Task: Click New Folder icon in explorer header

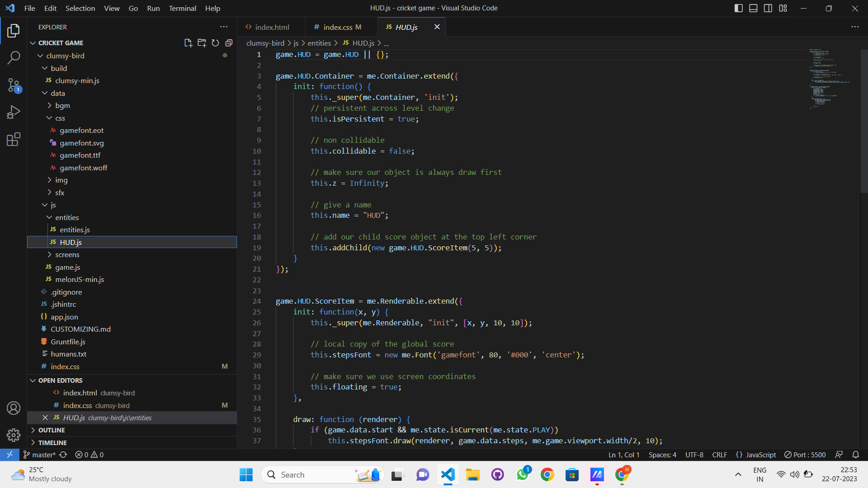Action: 202,43
